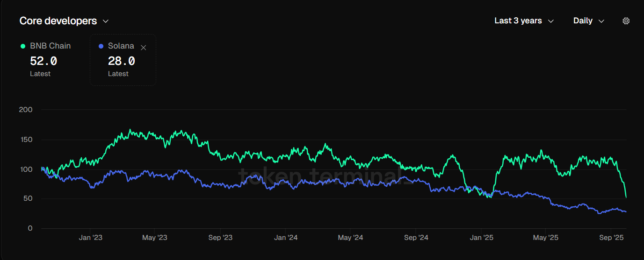Click the BNB Chain green legend dot
Screen dimensions: 644x260
point(23,46)
